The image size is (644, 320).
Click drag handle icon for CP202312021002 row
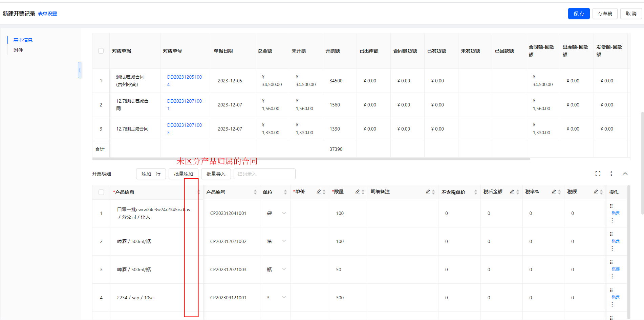611,234
